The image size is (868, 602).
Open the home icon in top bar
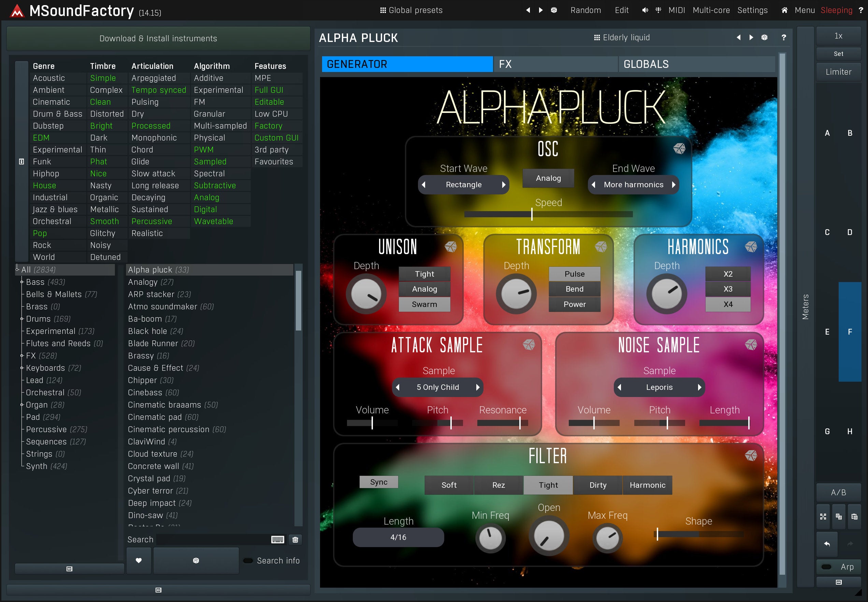784,10
